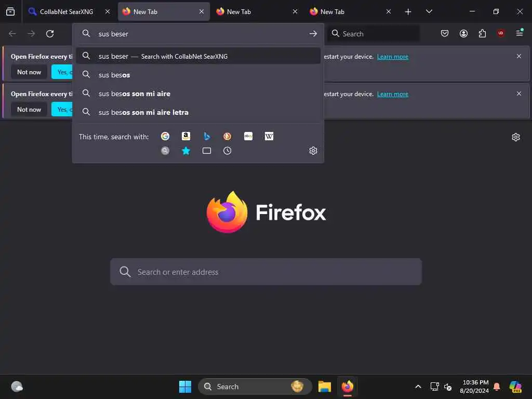Open the clock showing 10:36 PM
The width and height of the screenshot is (532, 399).
474,387
